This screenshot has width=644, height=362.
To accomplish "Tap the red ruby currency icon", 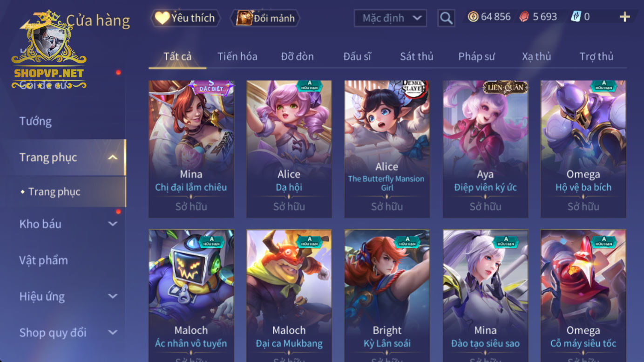I will (x=524, y=17).
